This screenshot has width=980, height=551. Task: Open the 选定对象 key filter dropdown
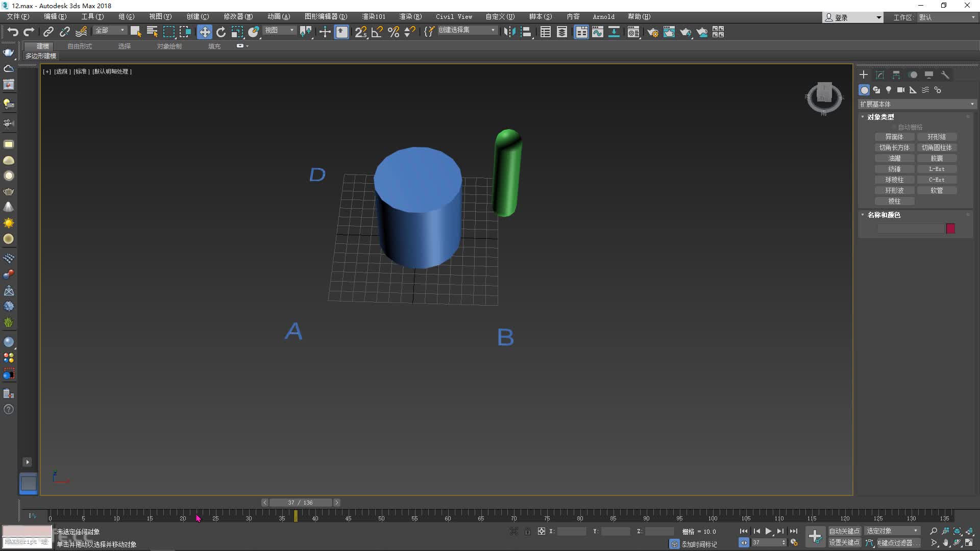892,531
